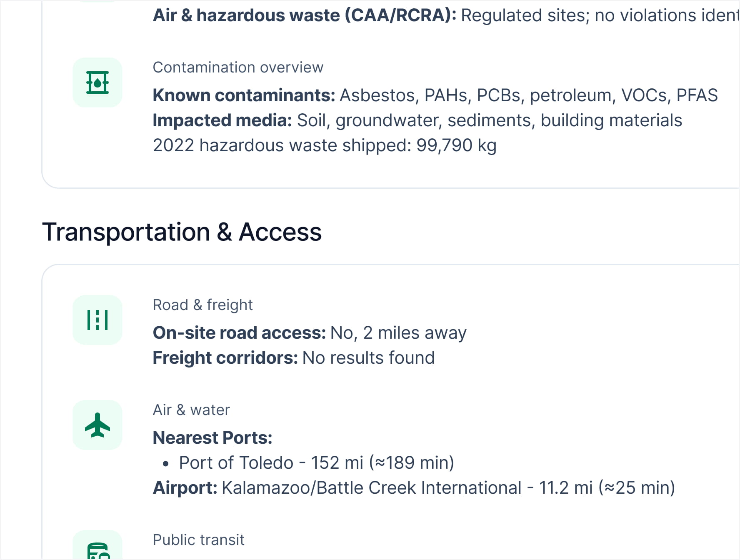
Task: Click the public transit bus icon
Action: (98, 550)
